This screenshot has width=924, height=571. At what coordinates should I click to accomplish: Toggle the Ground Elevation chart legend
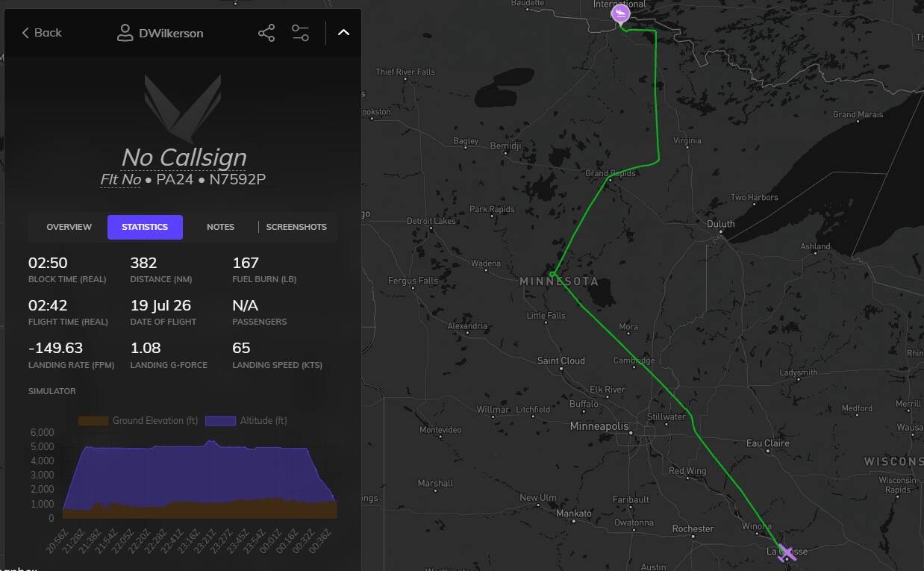138,421
